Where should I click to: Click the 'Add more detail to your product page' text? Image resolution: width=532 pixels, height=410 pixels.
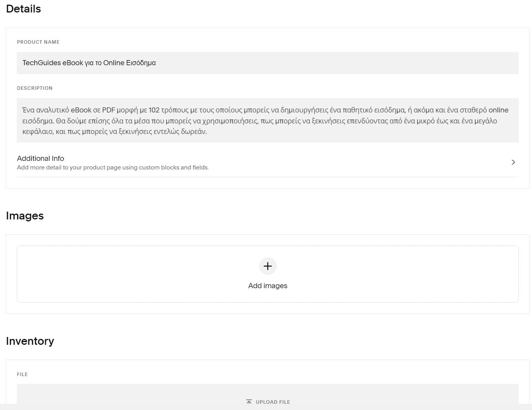[113, 167]
